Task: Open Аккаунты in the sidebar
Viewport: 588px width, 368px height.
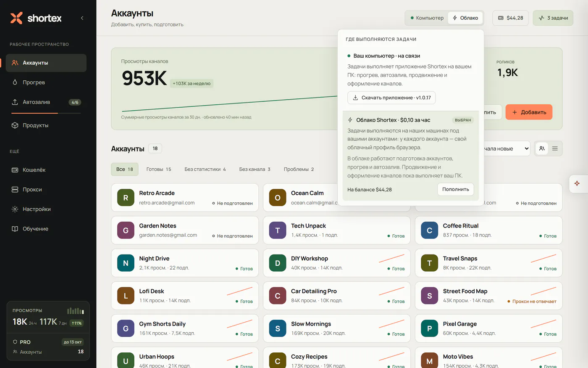Action: pos(46,63)
